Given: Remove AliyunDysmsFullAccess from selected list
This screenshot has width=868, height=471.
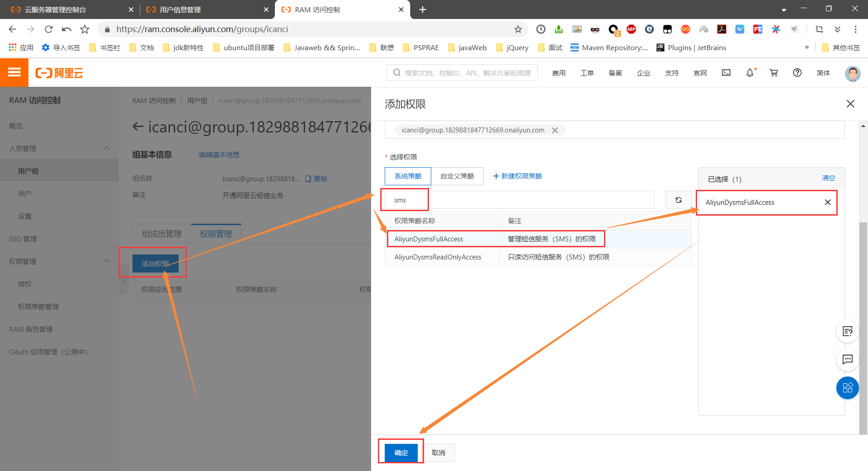Looking at the screenshot, I should point(828,202).
